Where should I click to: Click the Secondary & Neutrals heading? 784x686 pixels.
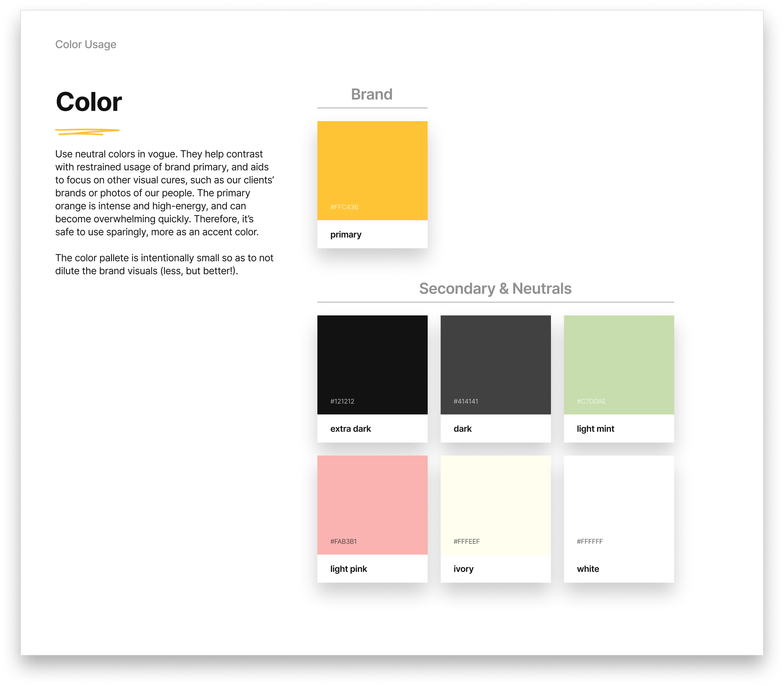point(495,288)
